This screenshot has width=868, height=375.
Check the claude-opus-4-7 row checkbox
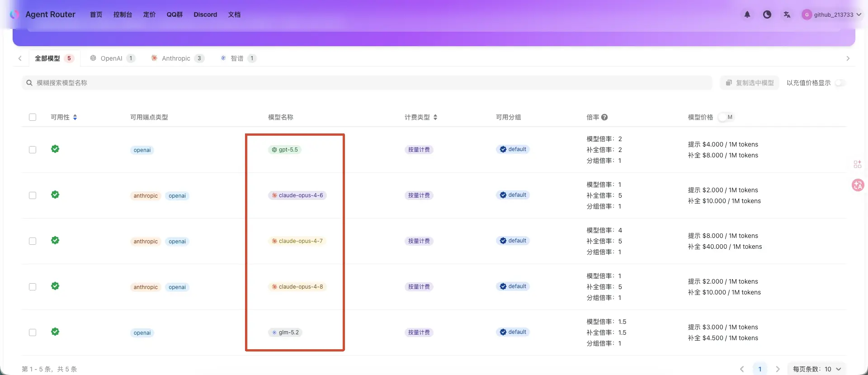(x=33, y=241)
